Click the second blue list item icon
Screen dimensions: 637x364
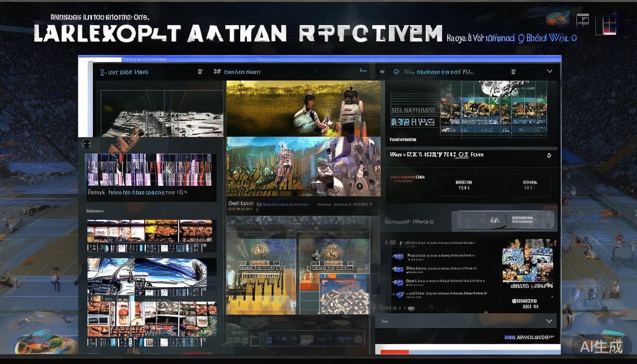coord(399,270)
